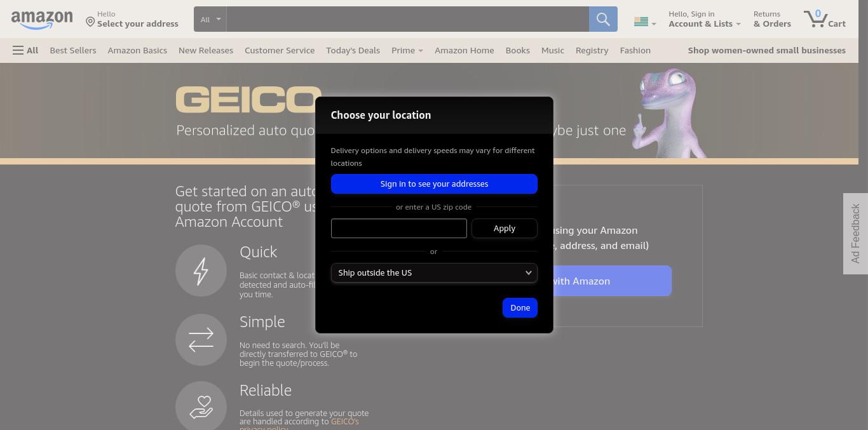The width and height of the screenshot is (868, 430).
Task: Click the Apply zip code button
Action: [x=505, y=228]
